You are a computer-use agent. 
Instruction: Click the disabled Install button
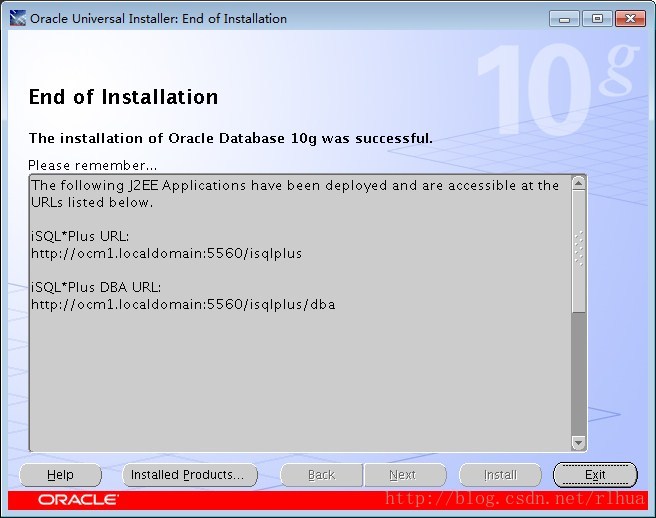(x=500, y=475)
